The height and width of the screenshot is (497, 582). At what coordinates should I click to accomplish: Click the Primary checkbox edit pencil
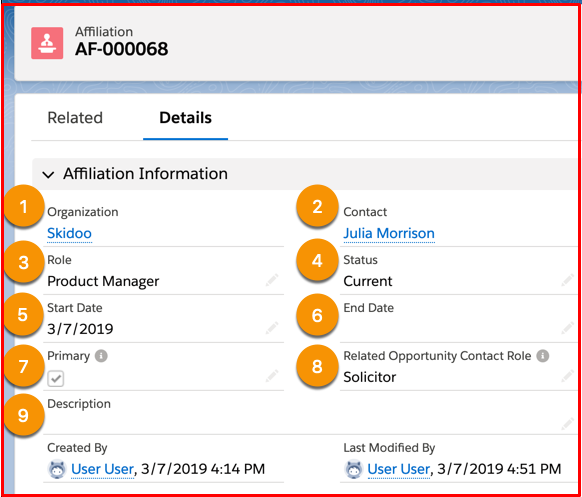tap(272, 376)
